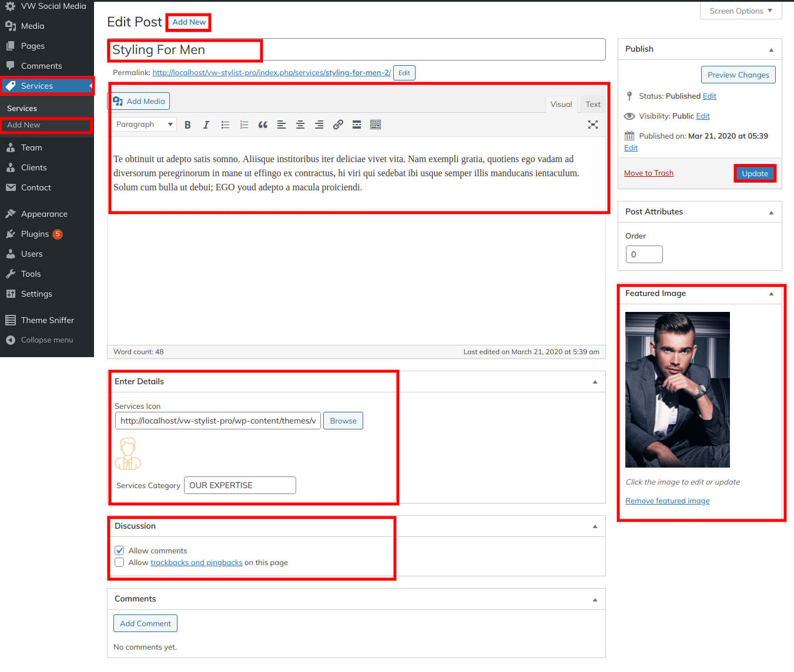This screenshot has height=672, width=794.
Task: Expand the Screen Options panel
Action: 741,11
